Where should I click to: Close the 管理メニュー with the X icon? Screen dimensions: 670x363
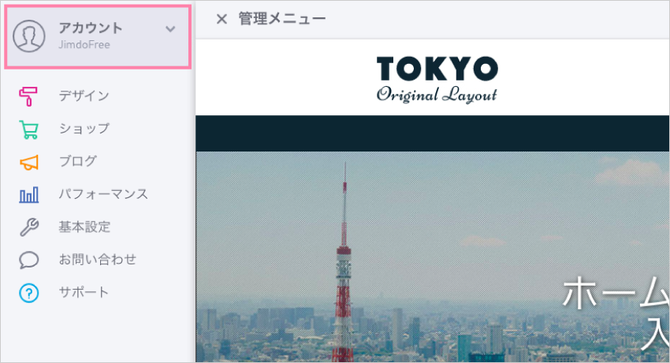click(221, 19)
